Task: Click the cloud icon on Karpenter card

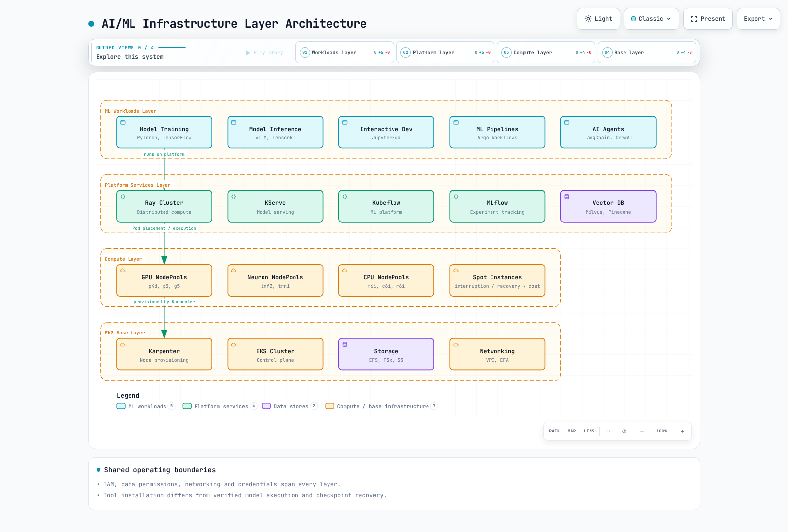Action: click(123, 344)
